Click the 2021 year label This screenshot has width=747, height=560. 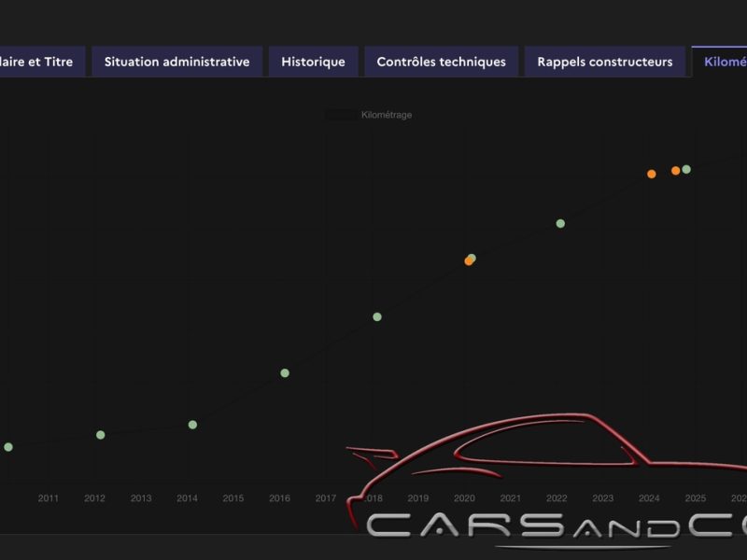(x=510, y=498)
